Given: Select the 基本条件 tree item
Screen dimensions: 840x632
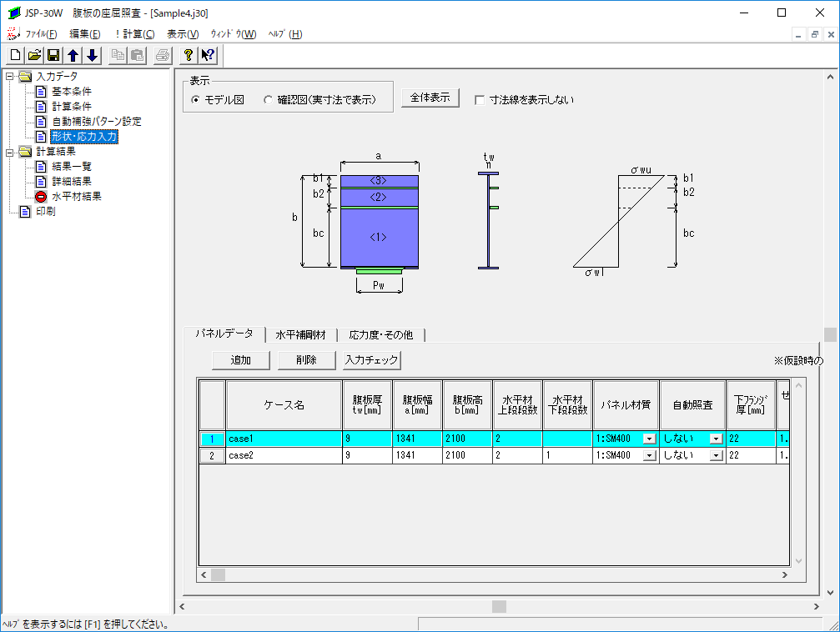Looking at the screenshot, I should point(71,92).
